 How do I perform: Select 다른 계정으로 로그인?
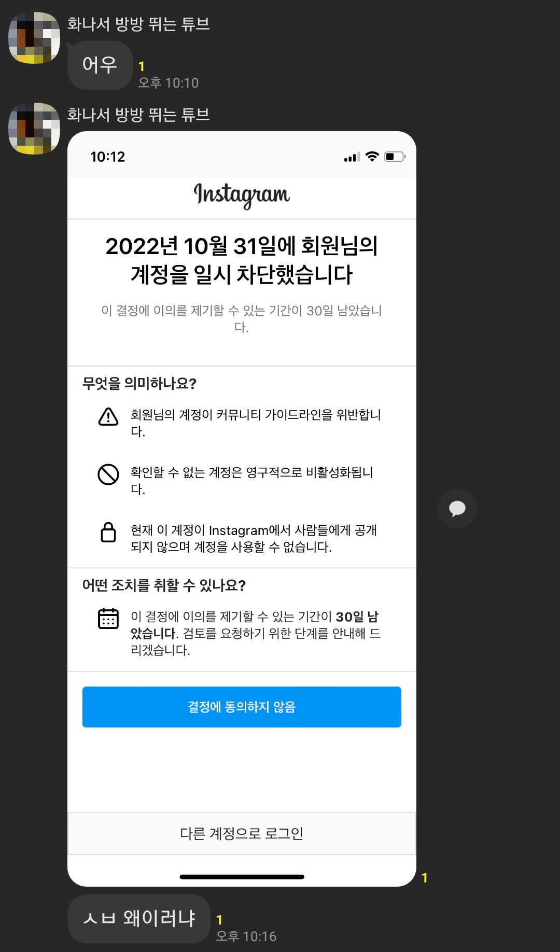coord(242,833)
